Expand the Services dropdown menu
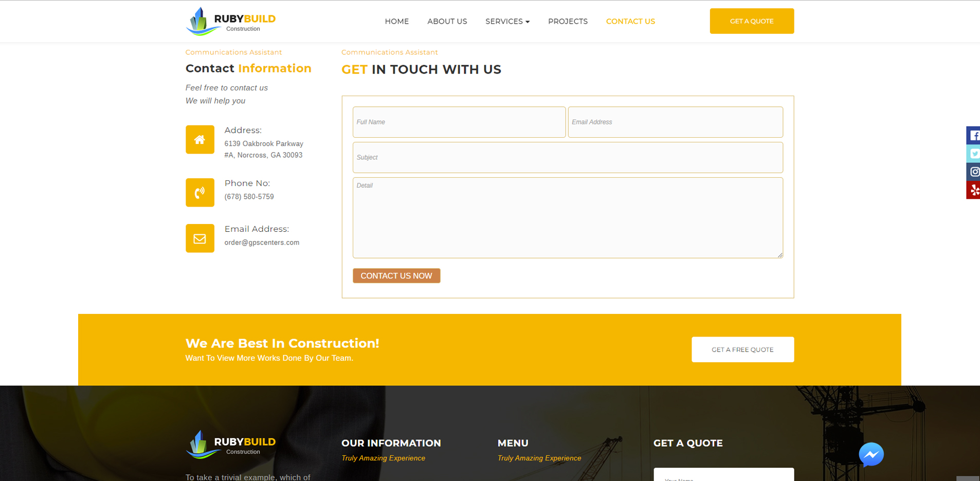Viewport: 980px width, 481px height. 507,21
